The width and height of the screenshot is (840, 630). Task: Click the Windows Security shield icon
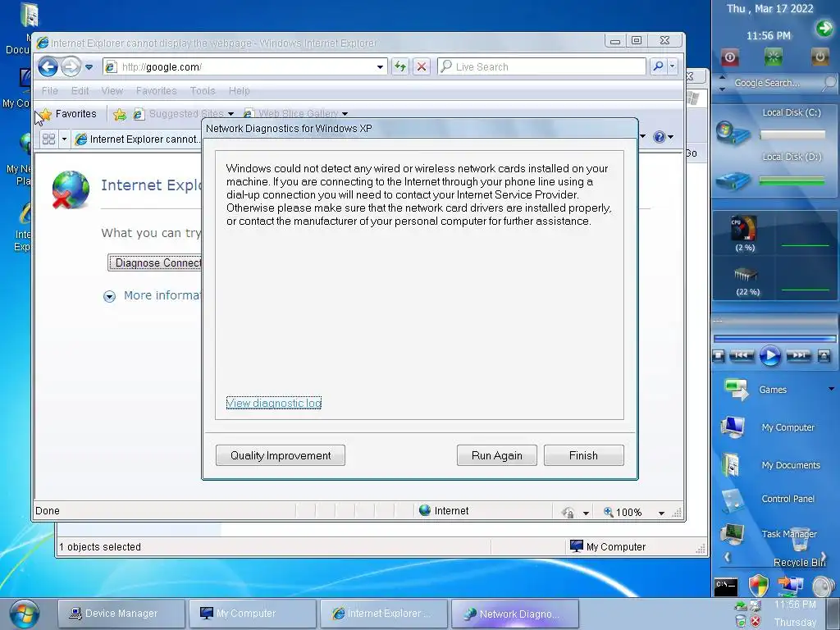tap(759, 586)
